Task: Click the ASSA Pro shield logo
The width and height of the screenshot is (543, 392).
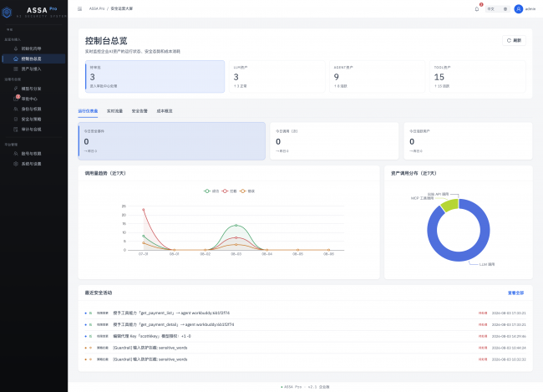Action: (7, 13)
